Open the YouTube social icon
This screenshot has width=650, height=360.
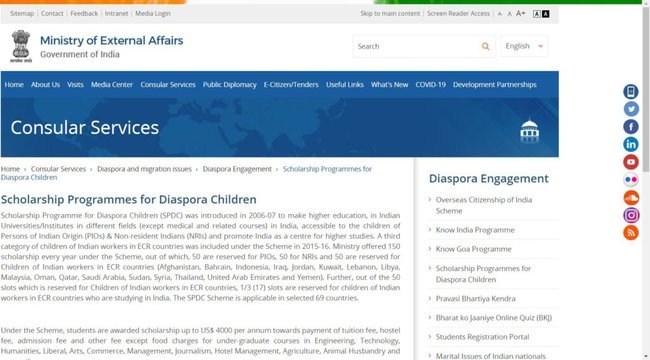pos(631,162)
